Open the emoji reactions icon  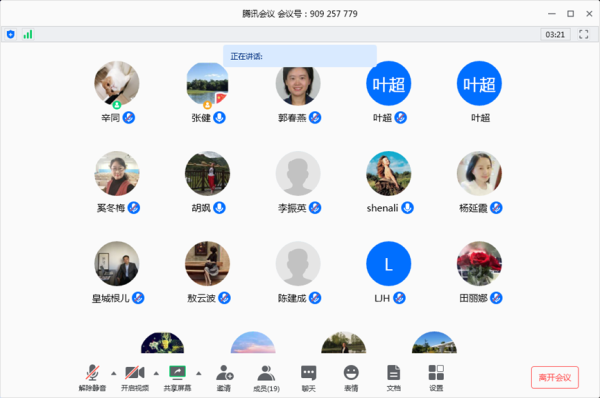coord(351,372)
